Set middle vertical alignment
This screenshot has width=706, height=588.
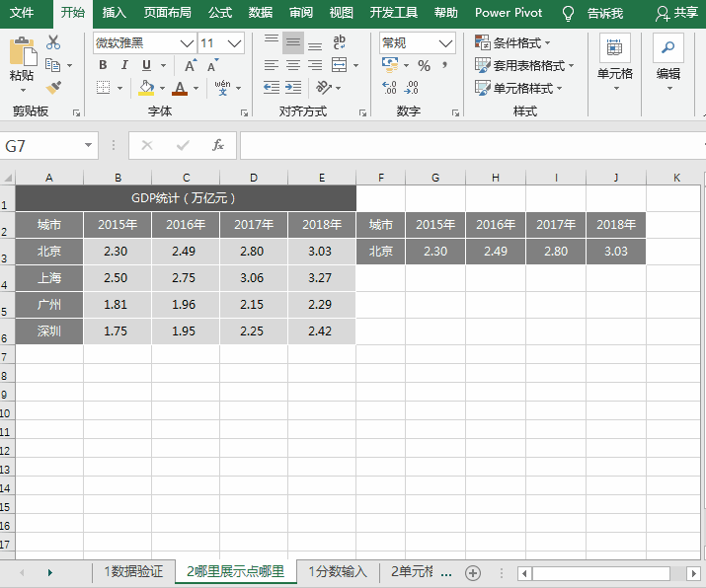[293, 43]
